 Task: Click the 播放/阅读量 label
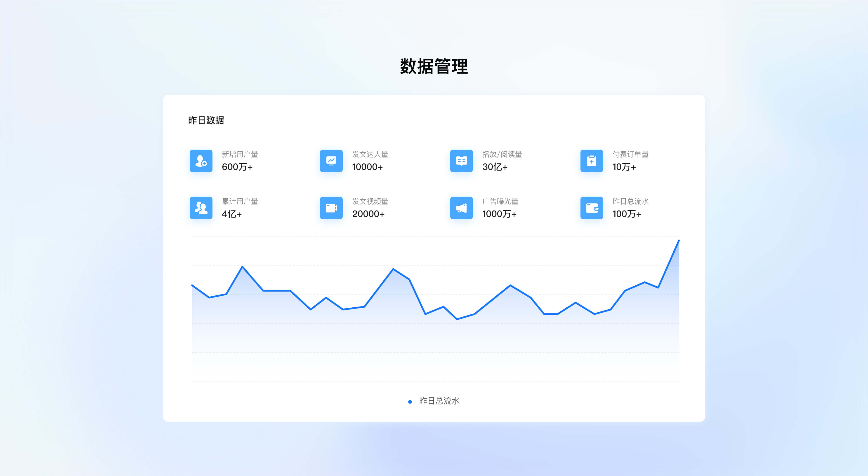pos(502,154)
